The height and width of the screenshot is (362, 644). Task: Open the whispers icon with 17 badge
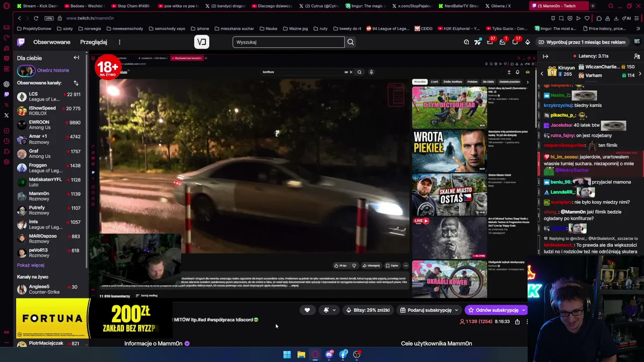point(515,42)
